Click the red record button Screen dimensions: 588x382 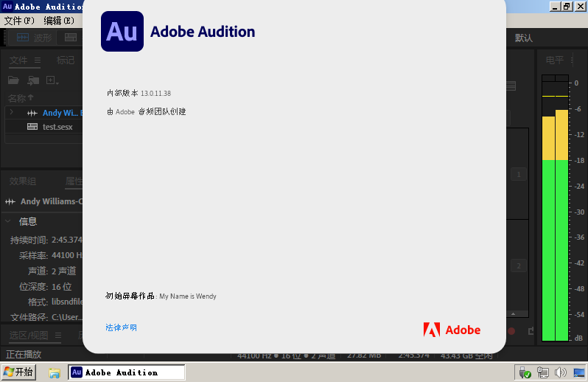pos(511,331)
